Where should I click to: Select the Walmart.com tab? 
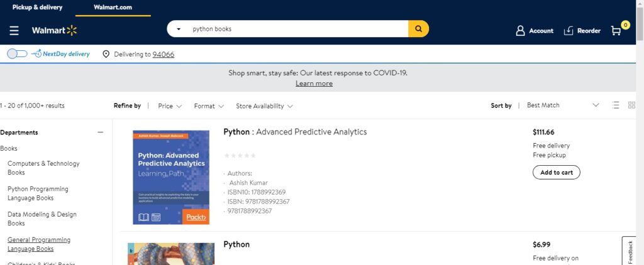(x=113, y=8)
